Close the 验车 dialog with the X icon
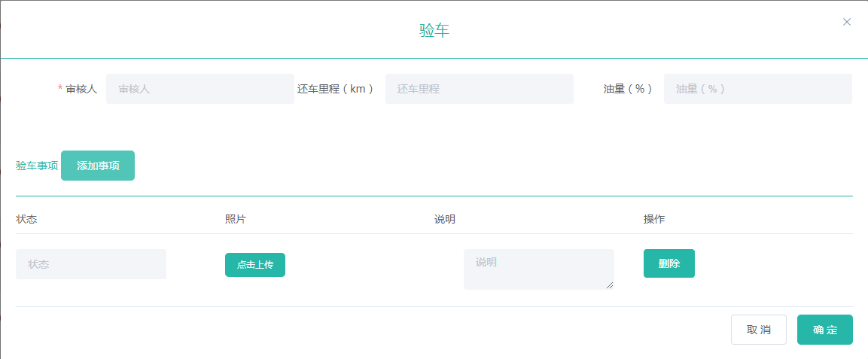Viewport: 868px width, 359px height. (847, 22)
